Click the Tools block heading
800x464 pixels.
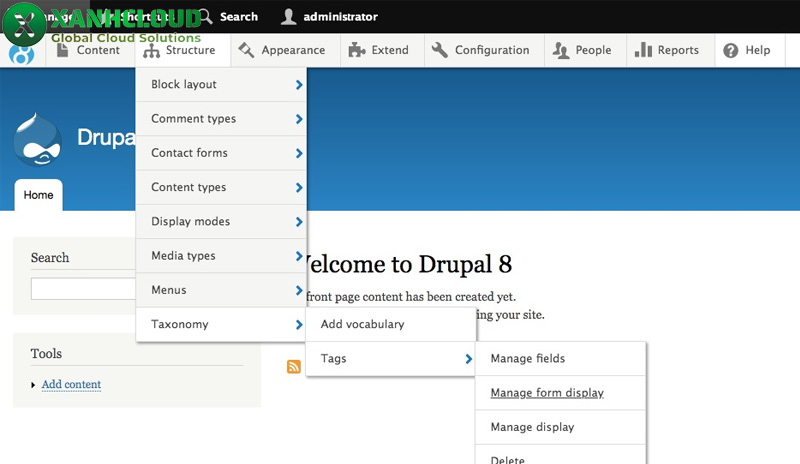tap(46, 353)
